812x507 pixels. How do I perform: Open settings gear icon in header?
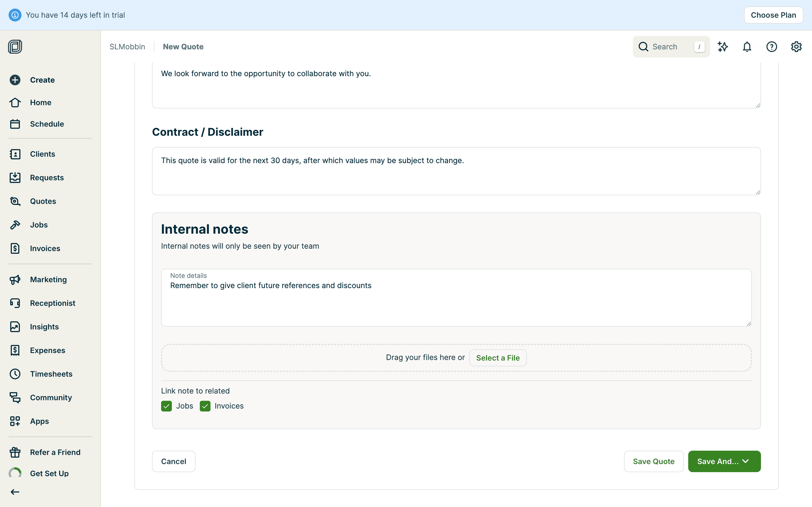click(796, 47)
